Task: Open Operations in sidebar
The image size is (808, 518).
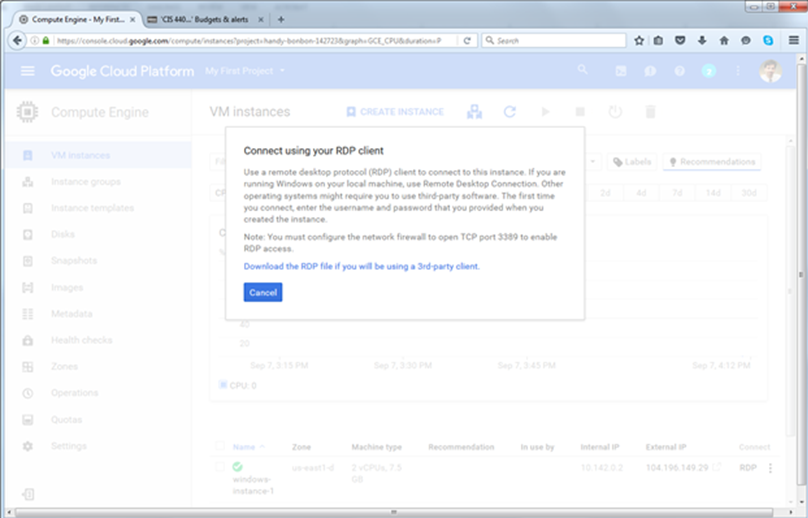Action: click(x=98, y=393)
